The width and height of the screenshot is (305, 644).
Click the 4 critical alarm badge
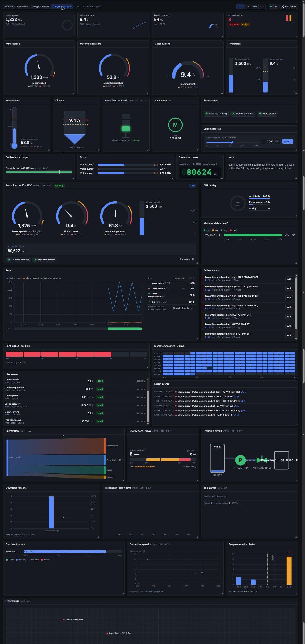(x=234, y=24)
